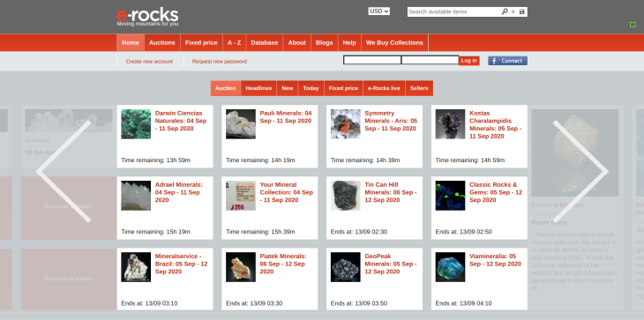644x320 pixels.
Task: Select the Fixed price sub-tab
Action: [x=343, y=88]
